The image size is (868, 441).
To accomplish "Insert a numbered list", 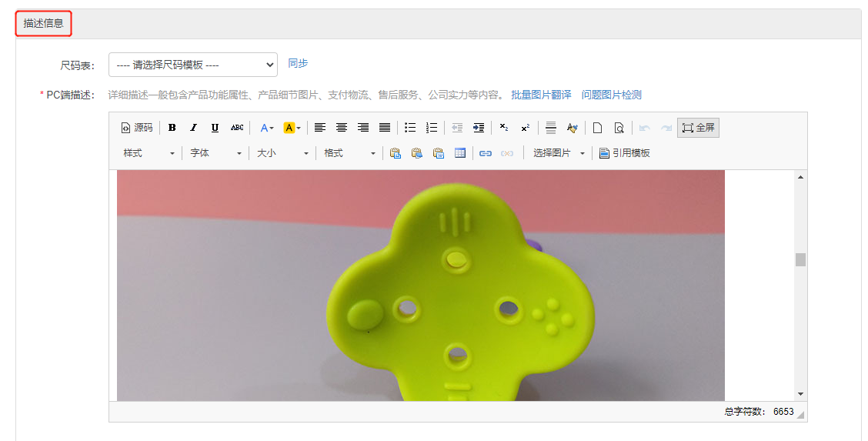I will tap(432, 128).
